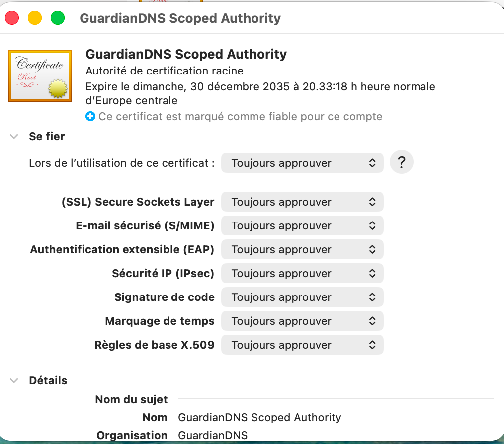Click the Nom du sujet heading
This screenshot has height=444, width=504.
point(131,399)
